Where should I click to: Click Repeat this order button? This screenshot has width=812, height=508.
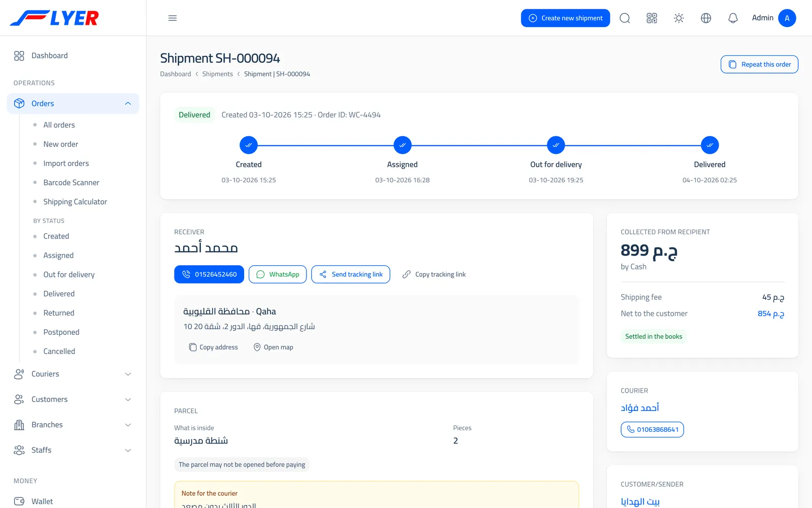[759, 65]
